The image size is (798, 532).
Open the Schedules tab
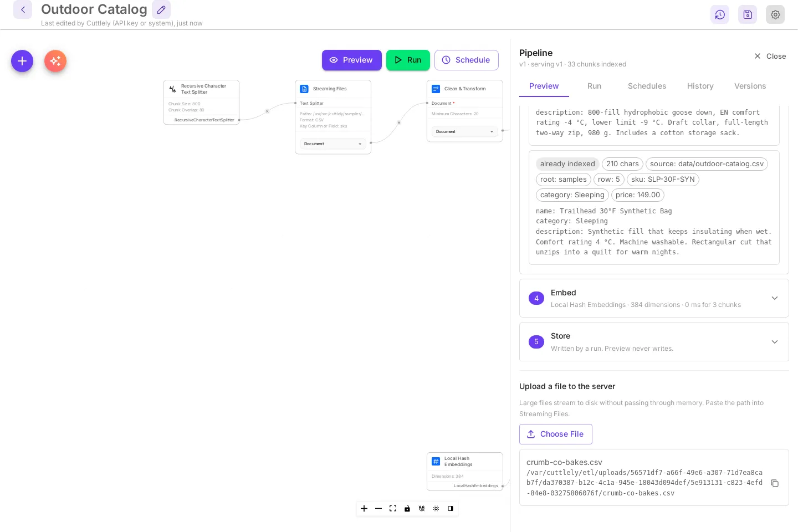(647, 86)
